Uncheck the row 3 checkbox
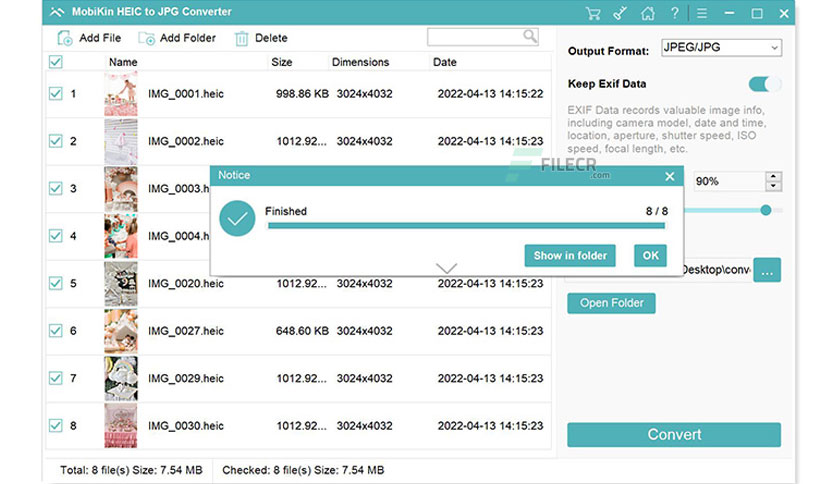The width and height of the screenshot is (836, 484). pos(55,189)
